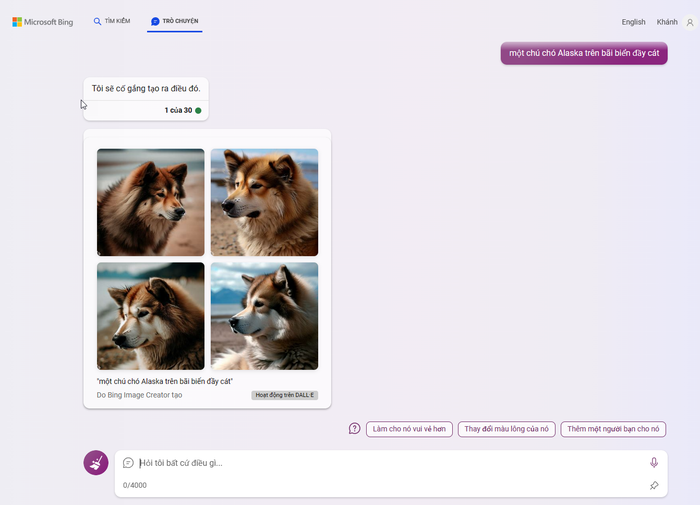
Task: Select suggestion 'Làm cho nó vui vẻ hơn'
Action: pyautogui.click(x=408, y=429)
